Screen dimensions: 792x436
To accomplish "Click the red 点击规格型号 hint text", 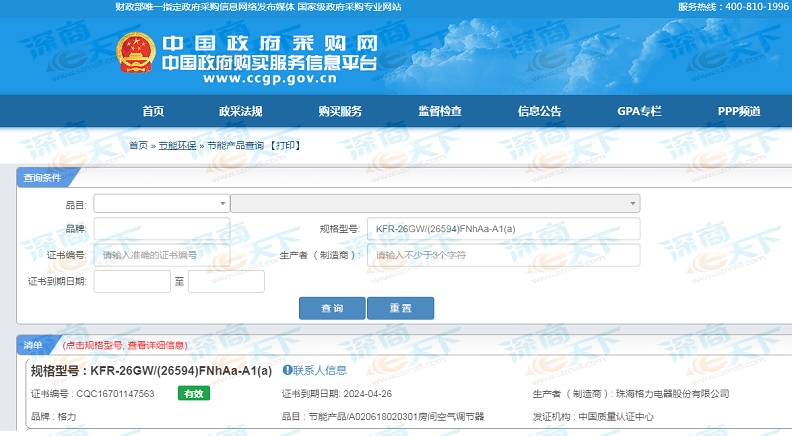I will 125,345.
